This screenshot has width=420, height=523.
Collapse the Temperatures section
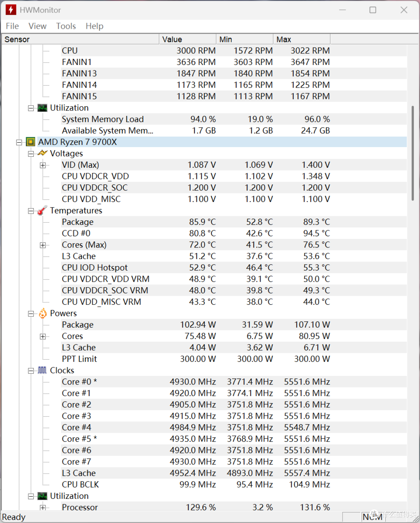pyautogui.click(x=31, y=211)
